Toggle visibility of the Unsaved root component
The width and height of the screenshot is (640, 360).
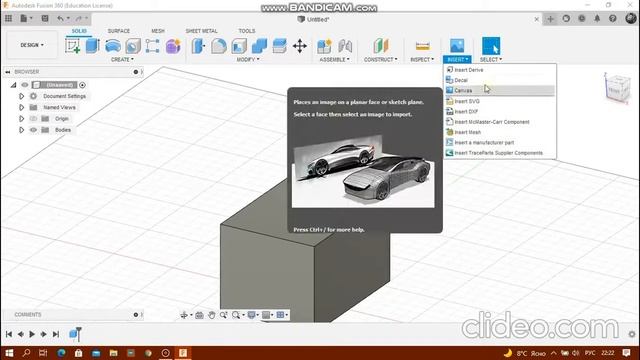pos(25,85)
